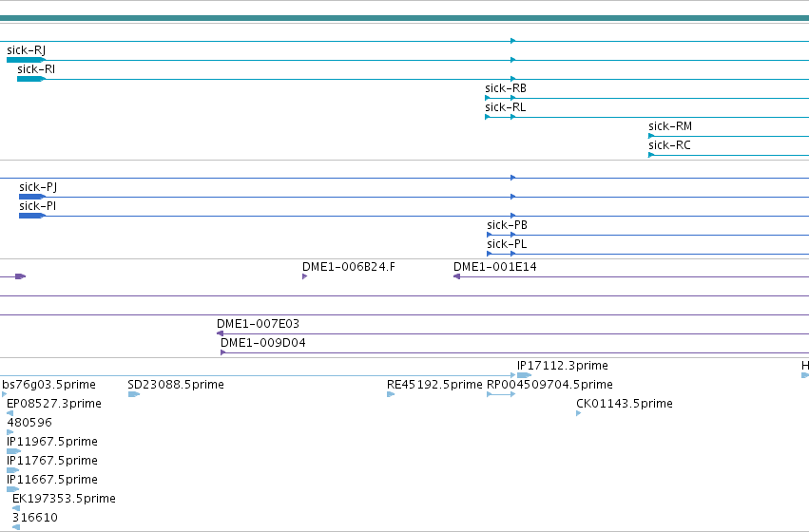Screen dimensions: 809x532
Task: Click the sick-RB transcript label
Action: click(506, 88)
